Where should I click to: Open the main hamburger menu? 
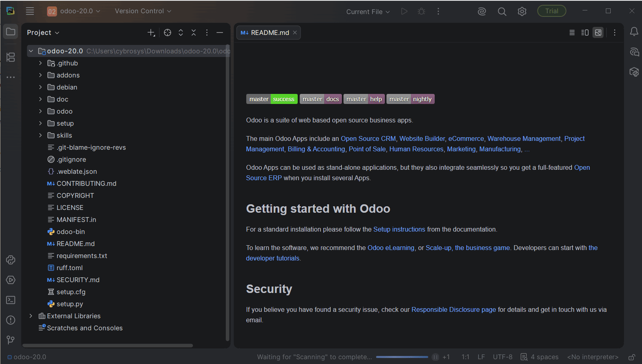[x=30, y=11]
